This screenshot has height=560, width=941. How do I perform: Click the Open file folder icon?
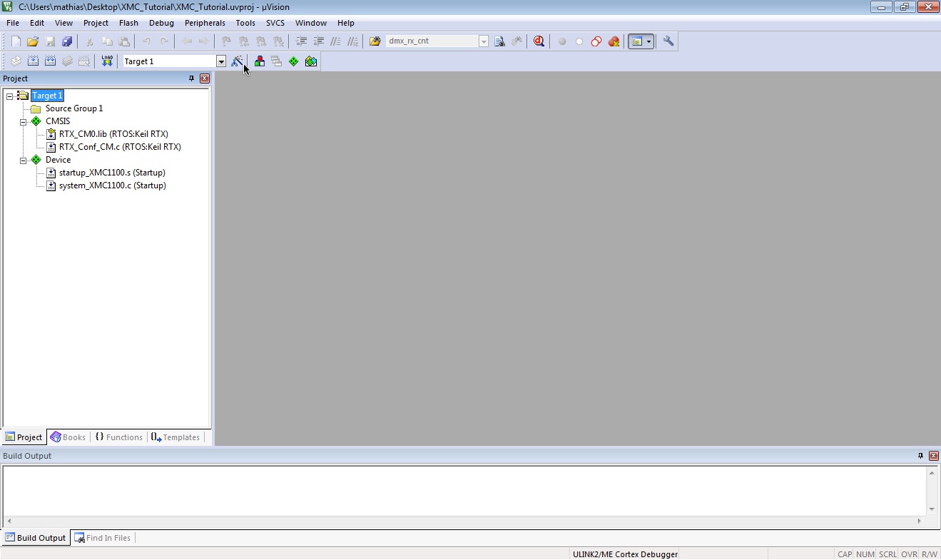[x=33, y=41]
